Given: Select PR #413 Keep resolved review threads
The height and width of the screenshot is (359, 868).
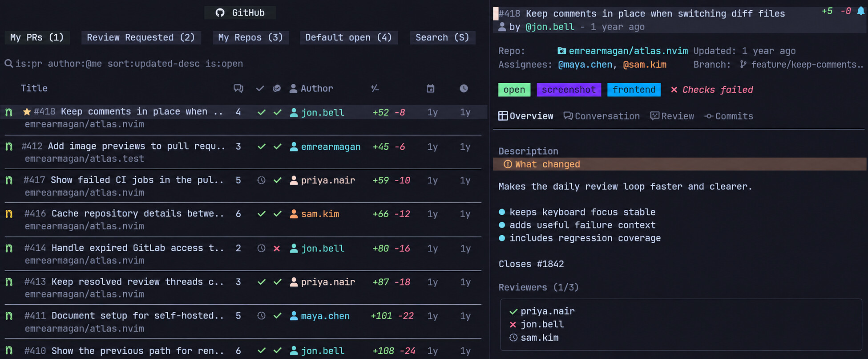Looking at the screenshot, I should [243, 288].
